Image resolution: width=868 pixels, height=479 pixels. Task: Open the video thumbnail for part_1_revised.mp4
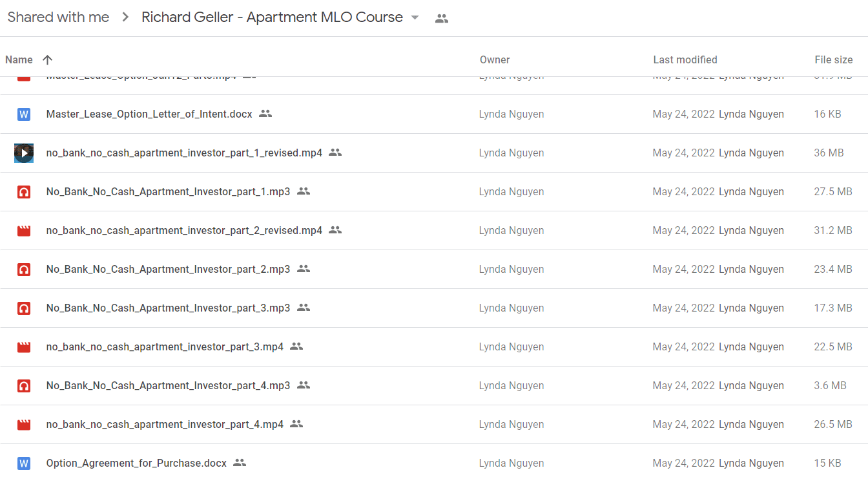coord(24,153)
